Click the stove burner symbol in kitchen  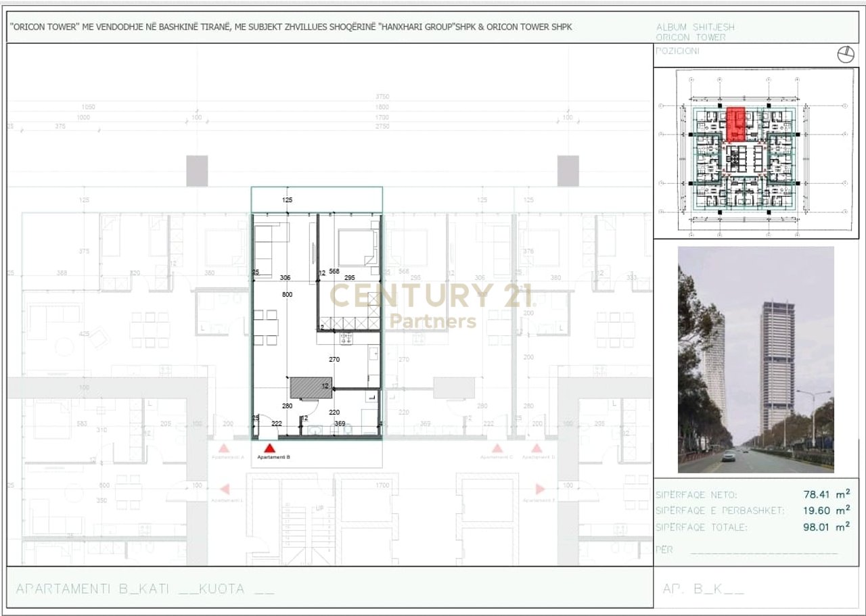pyautogui.click(x=347, y=337)
